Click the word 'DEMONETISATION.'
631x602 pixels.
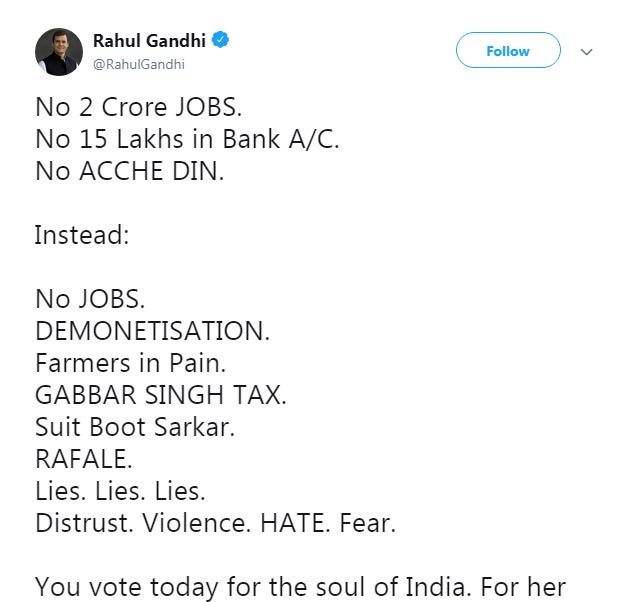coord(153,331)
